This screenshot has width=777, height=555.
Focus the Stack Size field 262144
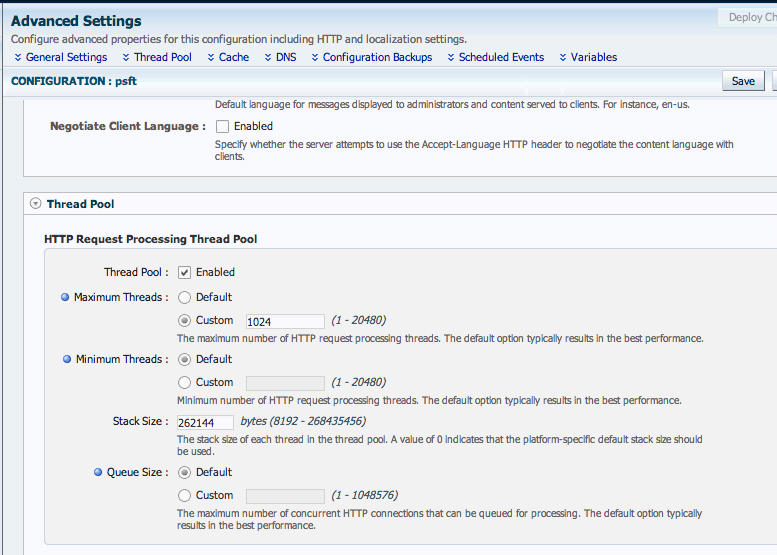tap(205, 422)
